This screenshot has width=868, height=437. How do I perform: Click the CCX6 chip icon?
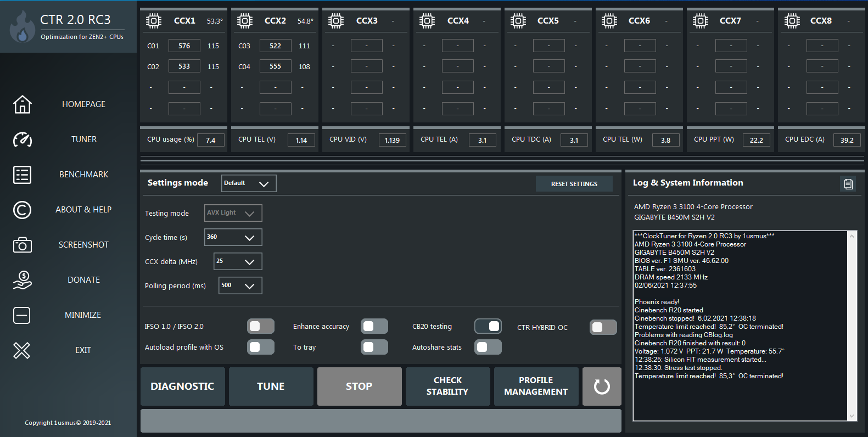click(x=609, y=21)
